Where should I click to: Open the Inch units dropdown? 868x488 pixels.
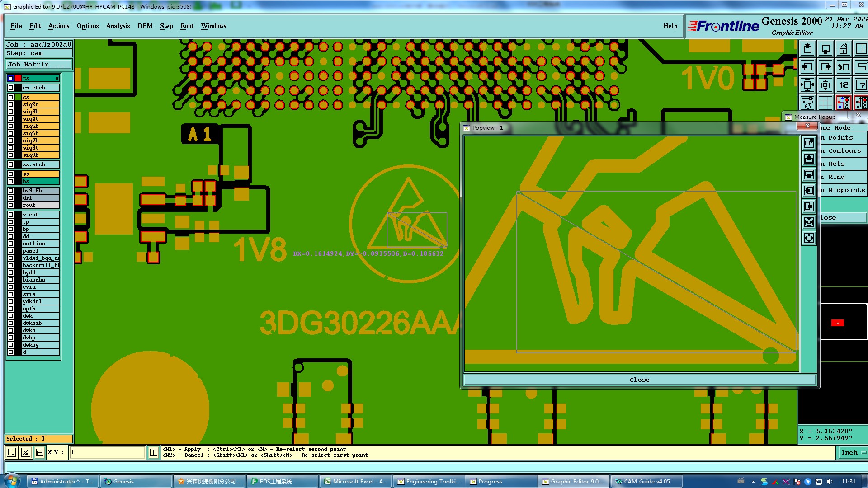tap(852, 452)
